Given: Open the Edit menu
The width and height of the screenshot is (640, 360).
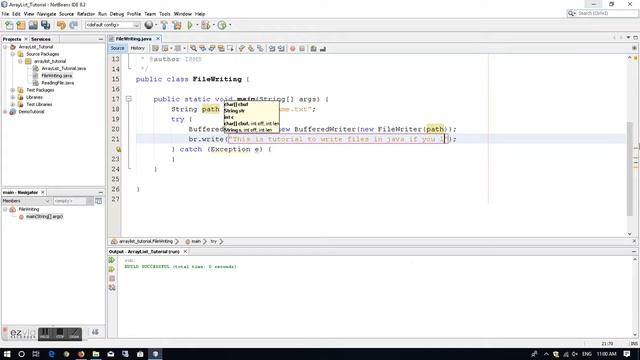Looking at the screenshot, I should coord(16,14).
